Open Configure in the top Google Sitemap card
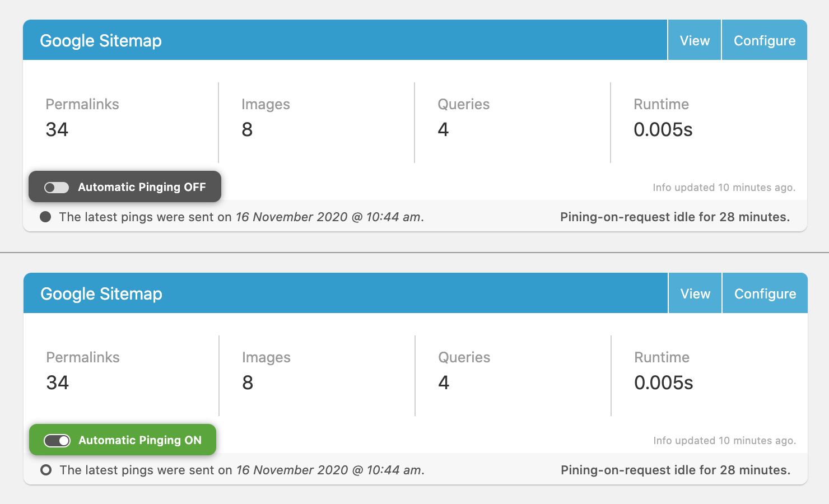 (765, 40)
